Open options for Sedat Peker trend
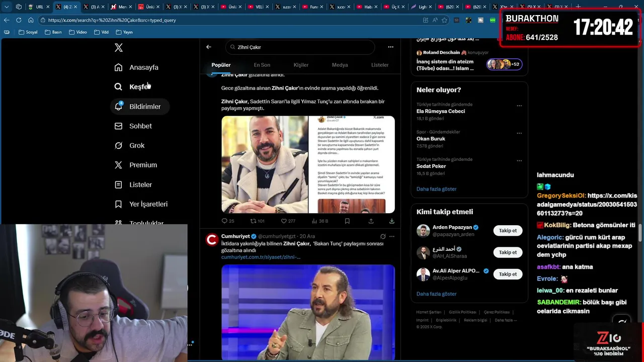Screen dimensions: 644x362 click(519, 161)
